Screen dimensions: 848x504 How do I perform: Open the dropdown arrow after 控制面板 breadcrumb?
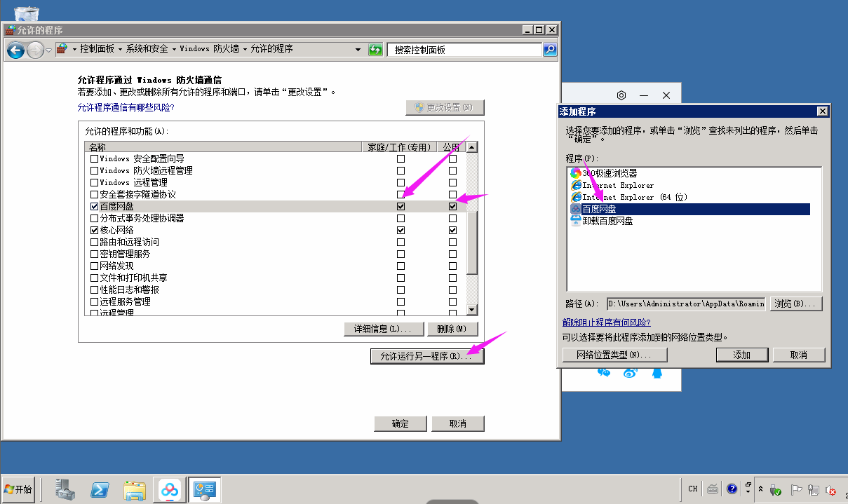pos(120,50)
